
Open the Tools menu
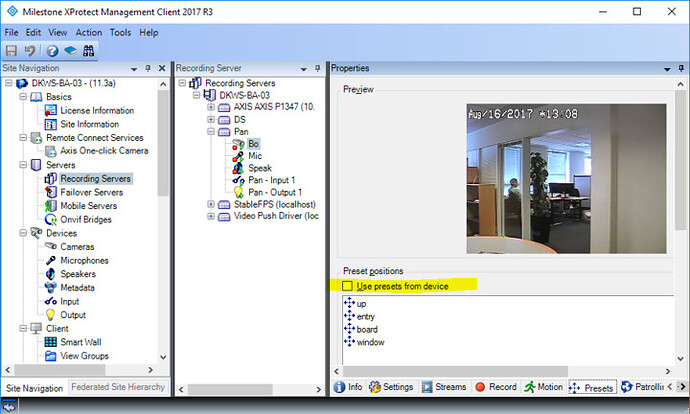tap(120, 33)
